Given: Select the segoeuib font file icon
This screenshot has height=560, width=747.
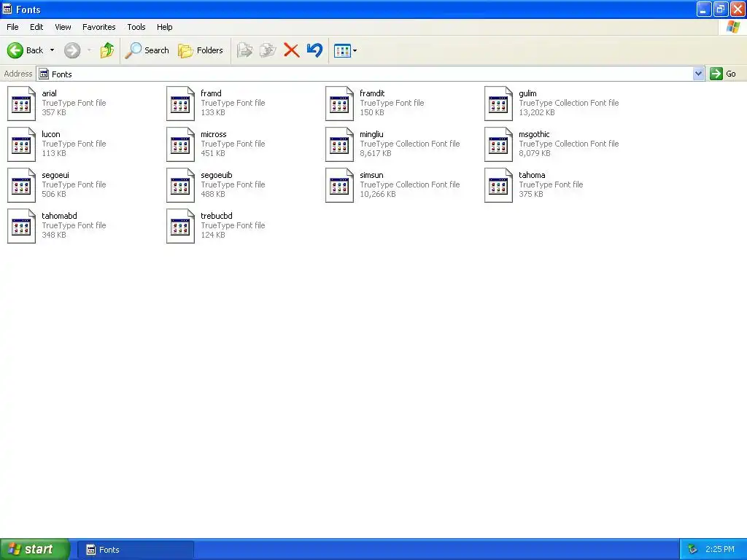Looking at the screenshot, I should point(181,185).
